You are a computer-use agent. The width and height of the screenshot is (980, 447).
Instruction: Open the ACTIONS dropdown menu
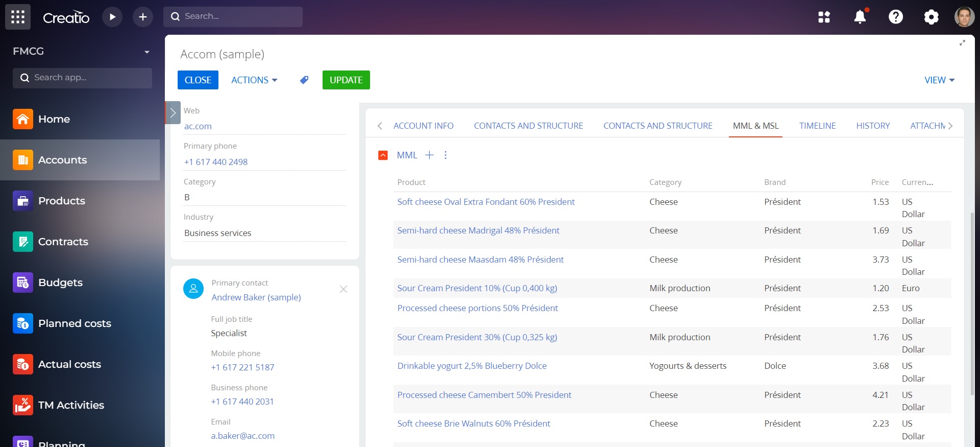point(254,80)
